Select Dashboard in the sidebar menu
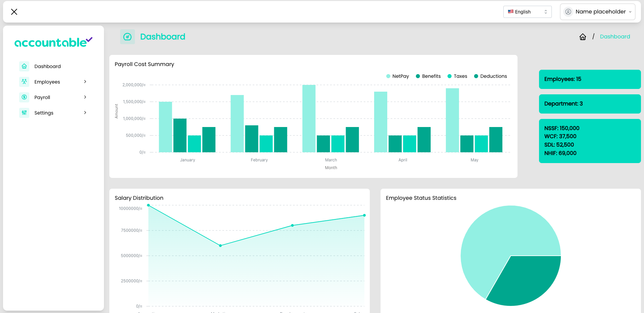Image resolution: width=644 pixels, height=313 pixels. (x=47, y=66)
